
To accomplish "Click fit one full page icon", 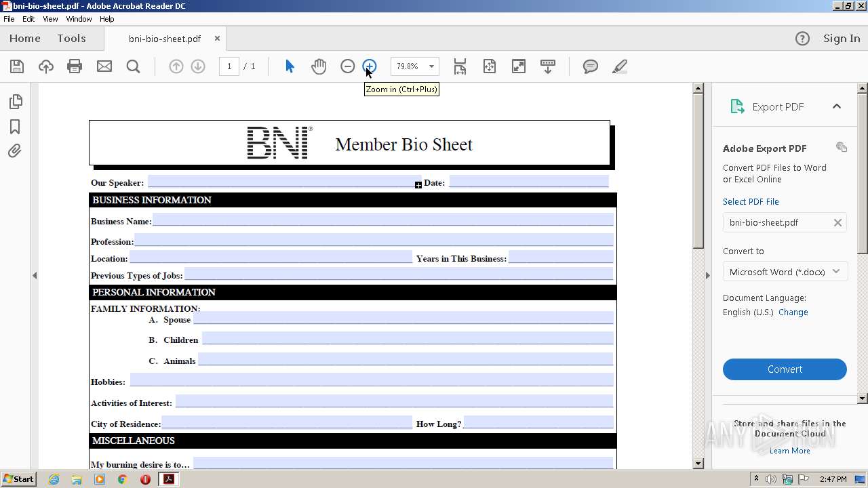I will (x=489, y=66).
